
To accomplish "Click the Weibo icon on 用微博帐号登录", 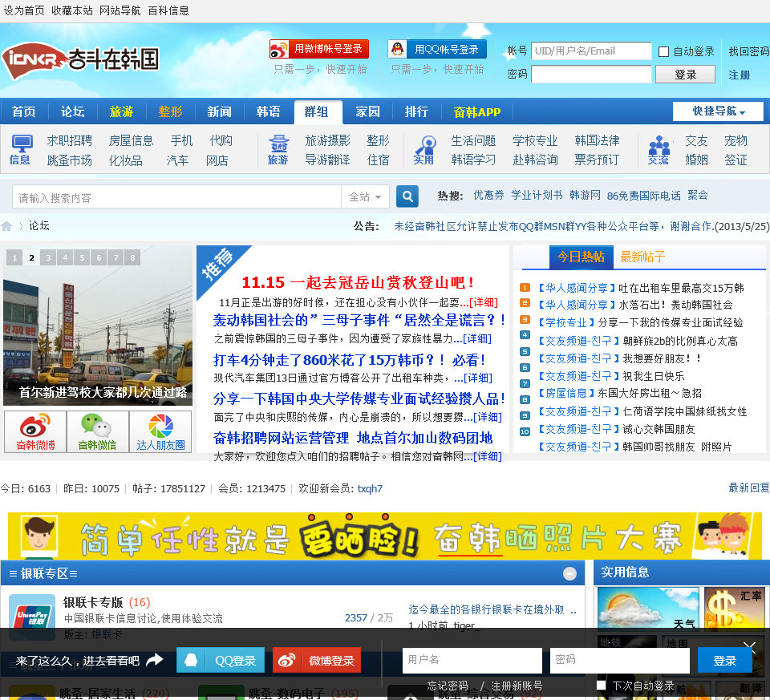I will 279,50.
